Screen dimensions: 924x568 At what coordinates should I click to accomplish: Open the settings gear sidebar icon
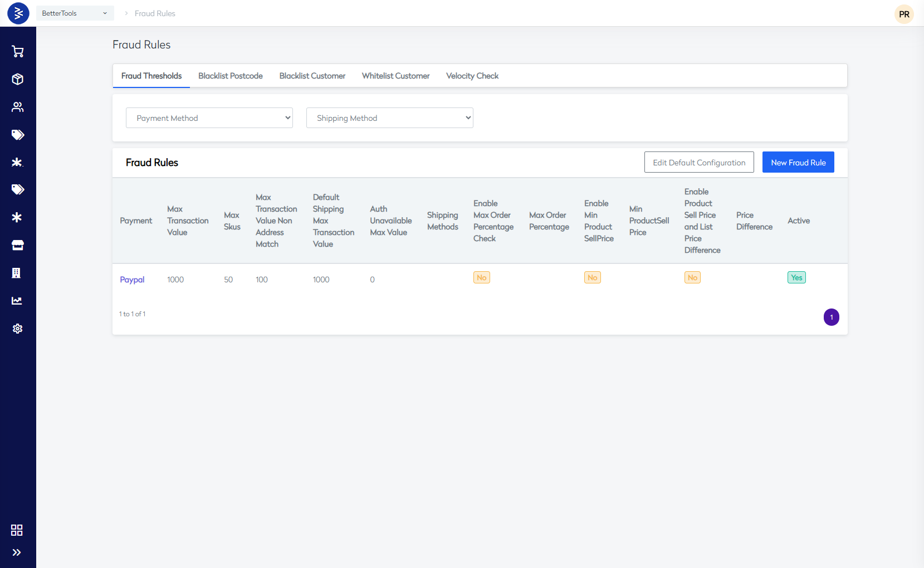[18, 329]
